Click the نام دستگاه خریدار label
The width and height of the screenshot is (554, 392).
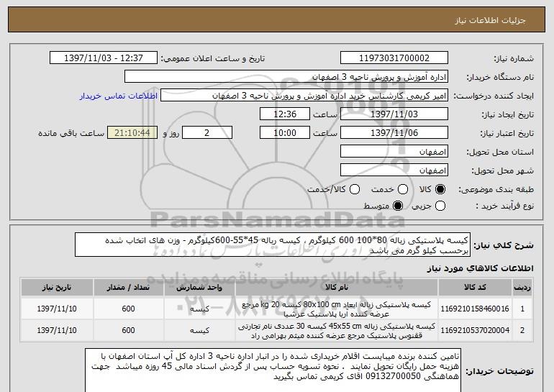500,78
